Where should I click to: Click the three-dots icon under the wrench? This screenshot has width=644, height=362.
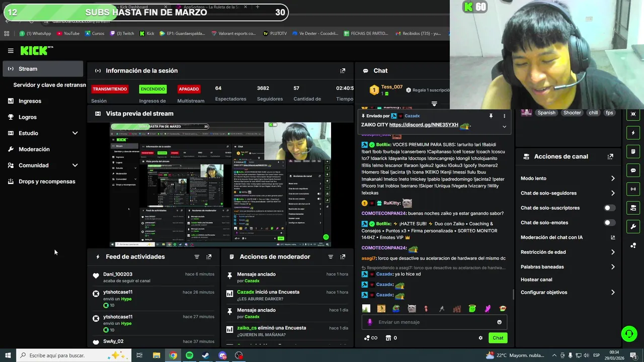click(x=633, y=245)
